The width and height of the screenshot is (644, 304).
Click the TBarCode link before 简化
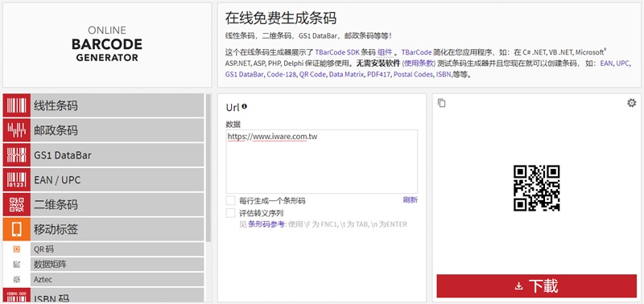click(x=416, y=52)
